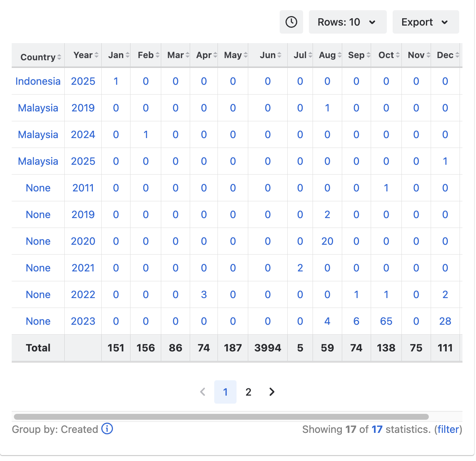Click Aug value 20 in 2020 row
This screenshot has height=461, width=476.
[327, 241]
